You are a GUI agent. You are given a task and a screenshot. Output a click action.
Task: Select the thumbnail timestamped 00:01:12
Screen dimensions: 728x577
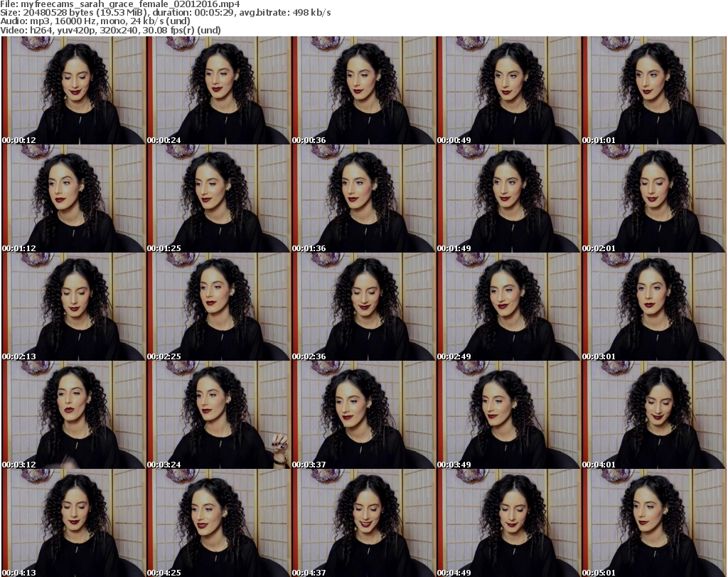point(73,198)
